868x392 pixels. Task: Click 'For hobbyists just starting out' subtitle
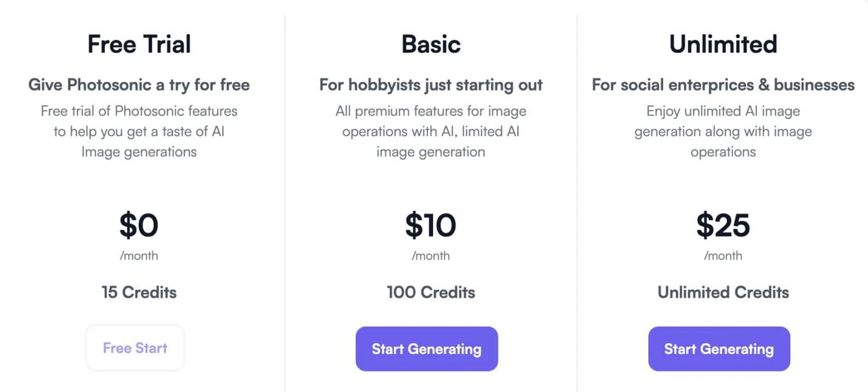click(x=431, y=85)
